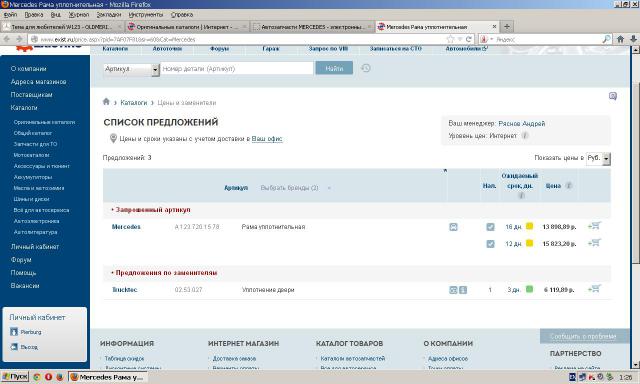Toggle availability checkbox for 16-day offer
Screen dimensions: 640x384
(490, 227)
